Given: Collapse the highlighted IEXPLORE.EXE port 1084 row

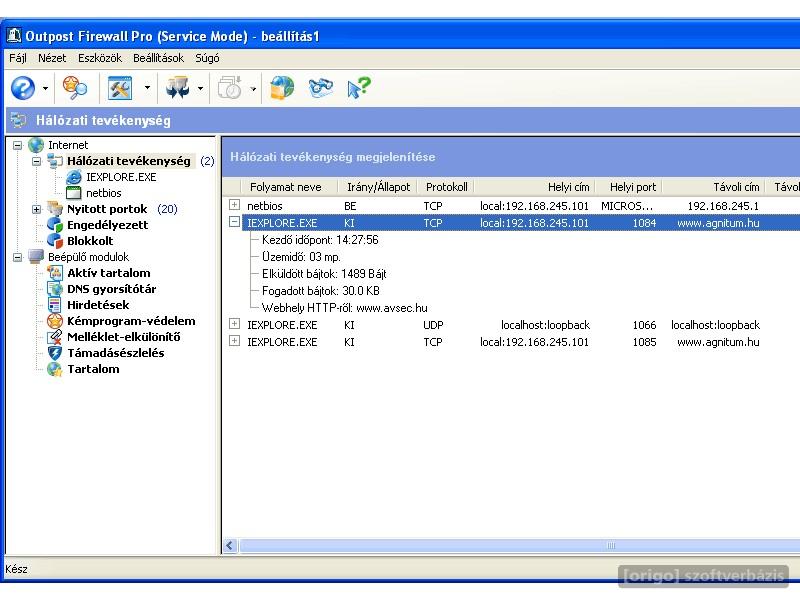Looking at the screenshot, I should point(234,222).
